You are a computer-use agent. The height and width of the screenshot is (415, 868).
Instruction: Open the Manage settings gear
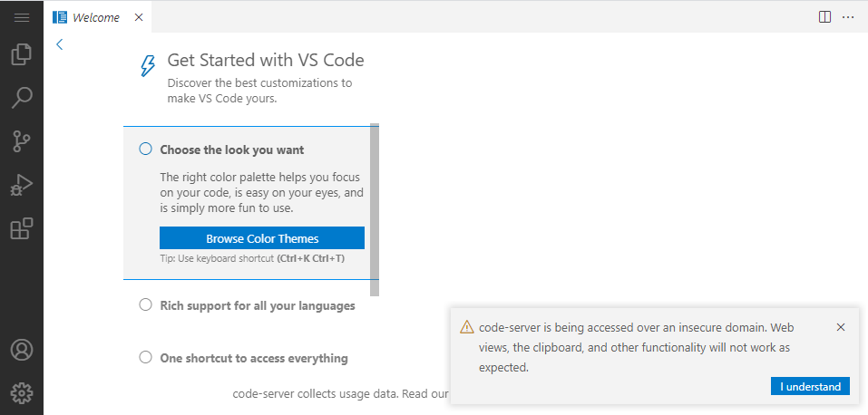click(x=22, y=393)
